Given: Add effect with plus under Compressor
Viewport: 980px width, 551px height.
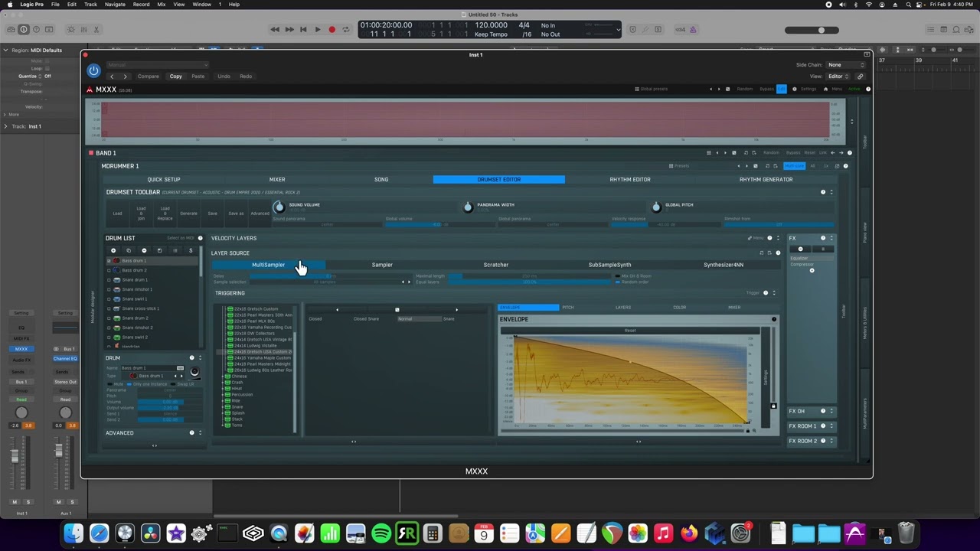Looking at the screenshot, I should pyautogui.click(x=812, y=270).
